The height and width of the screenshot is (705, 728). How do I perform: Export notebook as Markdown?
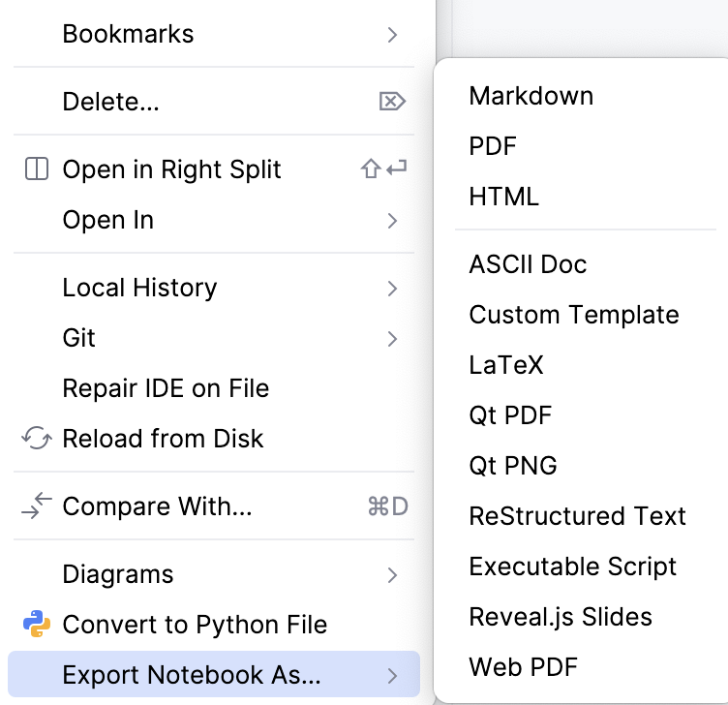pos(531,96)
